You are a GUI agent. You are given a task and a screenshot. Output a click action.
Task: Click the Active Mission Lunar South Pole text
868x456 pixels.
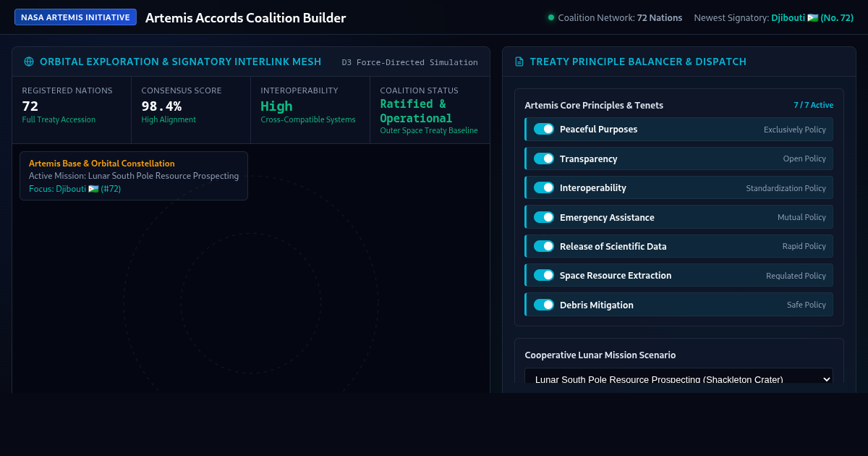click(134, 176)
